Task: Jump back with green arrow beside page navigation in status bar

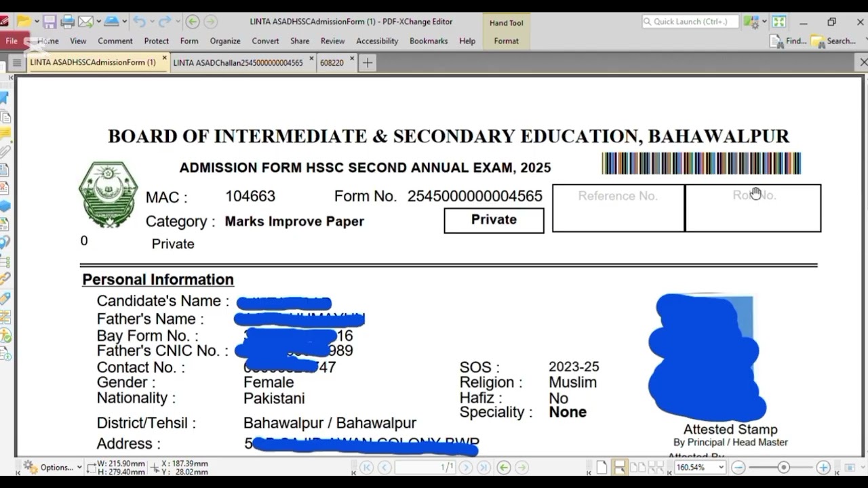Action: [x=503, y=467]
